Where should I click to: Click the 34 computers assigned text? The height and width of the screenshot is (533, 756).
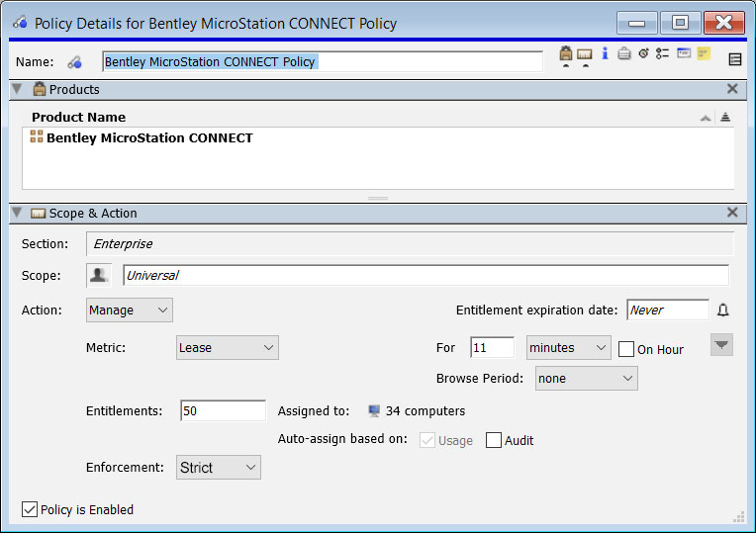point(425,410)
